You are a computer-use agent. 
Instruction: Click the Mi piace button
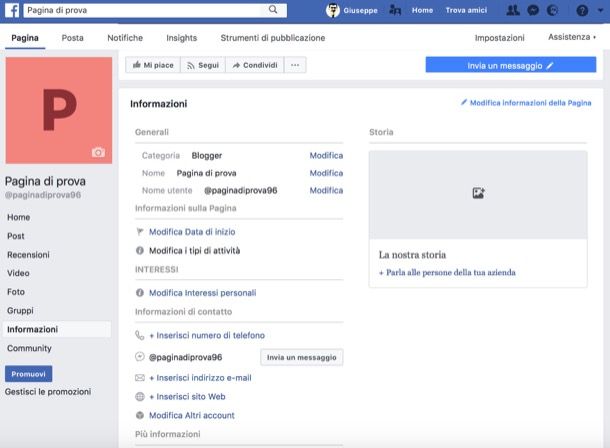(153, 65)
